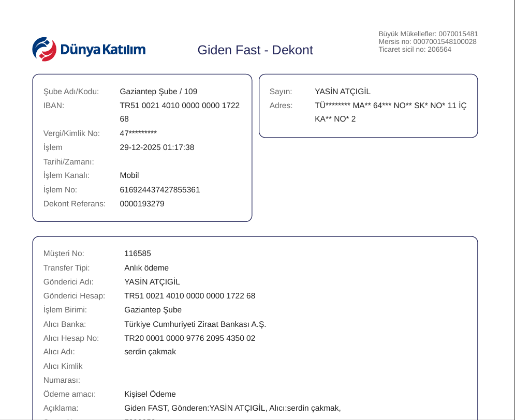The width and height of the screenshot is (515, 420).
Task: Click 'Türkiye Cumhuriyeti Ziraat Bankası A.Ş.'
Action: point(195,324)
